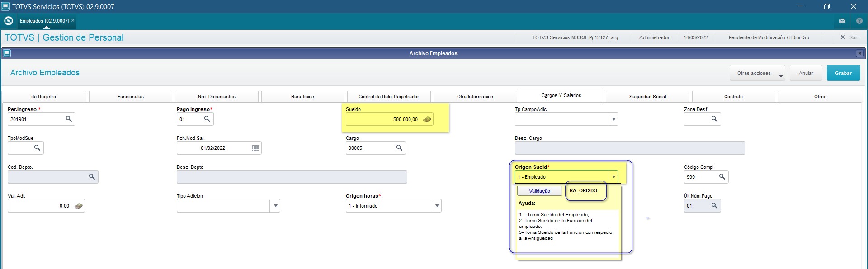
Task: Click the Grabar button
Action: tap(843, 73)
